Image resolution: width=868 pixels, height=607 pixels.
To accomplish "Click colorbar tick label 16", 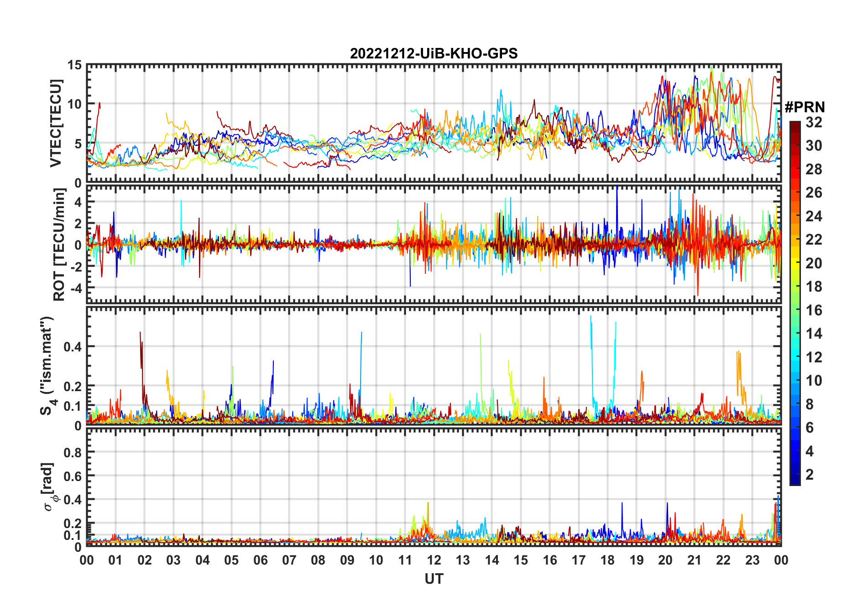I will click(x=814, y=310).
